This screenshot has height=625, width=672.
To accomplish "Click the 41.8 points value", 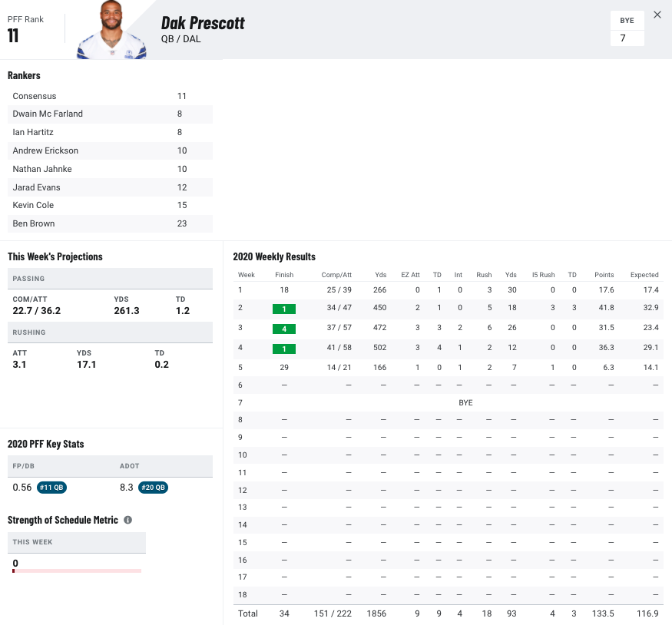I will coord(607,308).
